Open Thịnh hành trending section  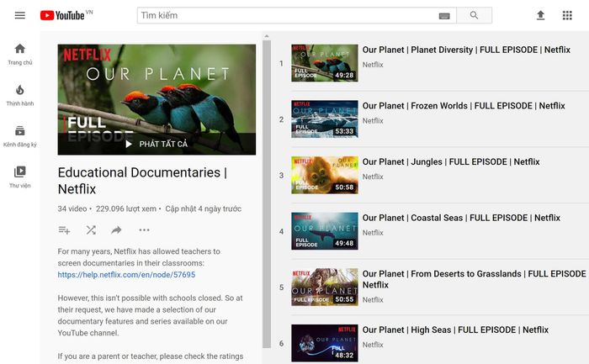(20, 95)
